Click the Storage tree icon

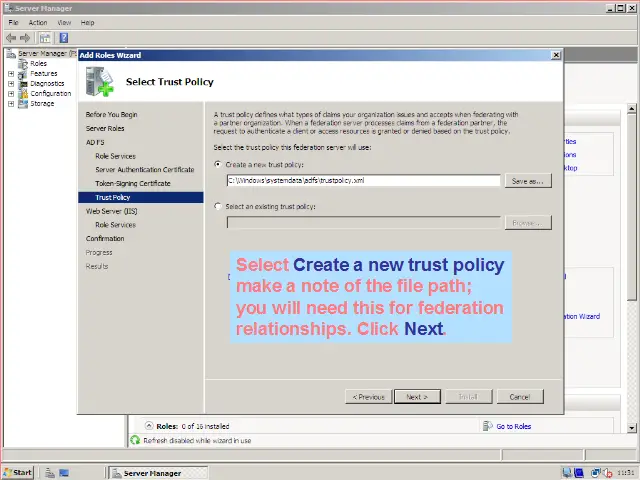23,104
